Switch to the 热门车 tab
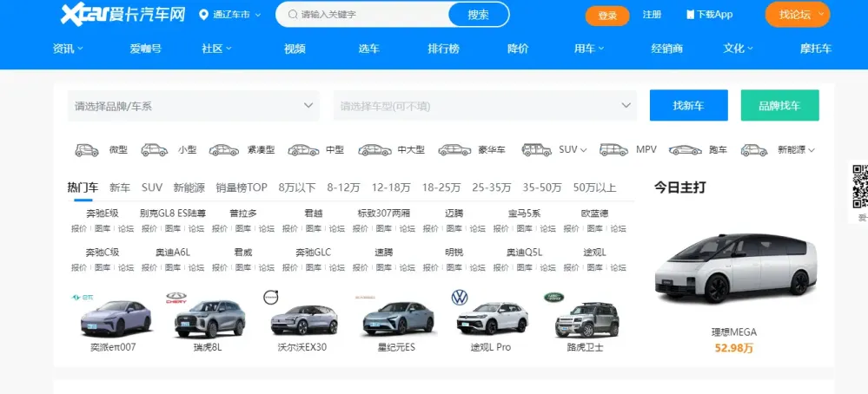This screenshot has height=394, width=868. pos(83,187)
